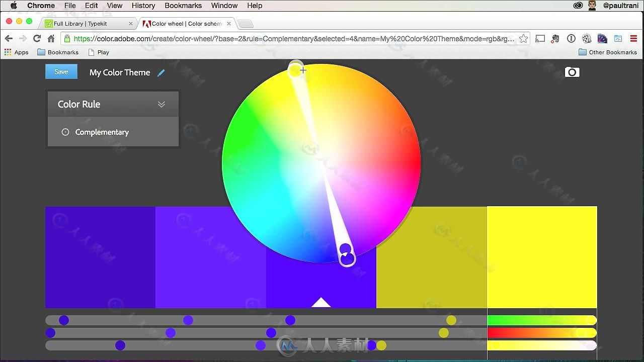Open the Help menu
The height and width of the screenshot is (362, 644).
tap(255, 6)
